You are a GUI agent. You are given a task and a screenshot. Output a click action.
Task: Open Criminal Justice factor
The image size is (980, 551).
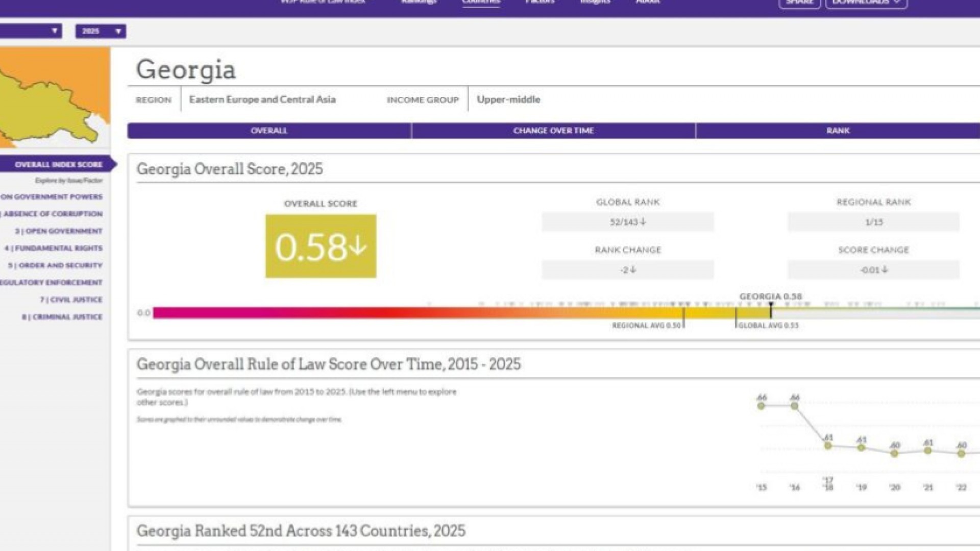62,317
